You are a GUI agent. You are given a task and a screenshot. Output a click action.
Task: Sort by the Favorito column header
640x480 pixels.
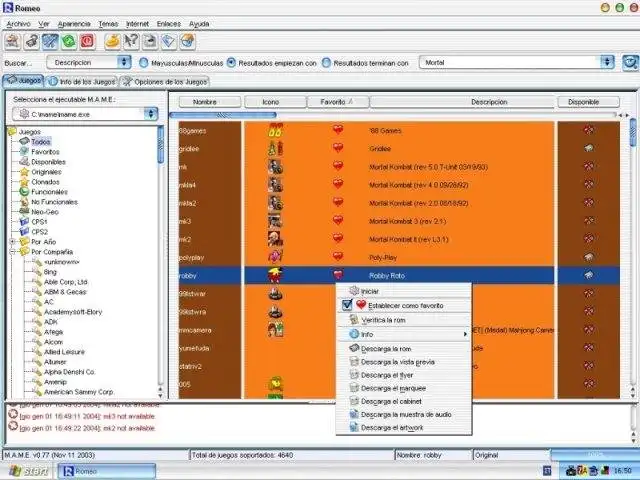click(338, 102)
